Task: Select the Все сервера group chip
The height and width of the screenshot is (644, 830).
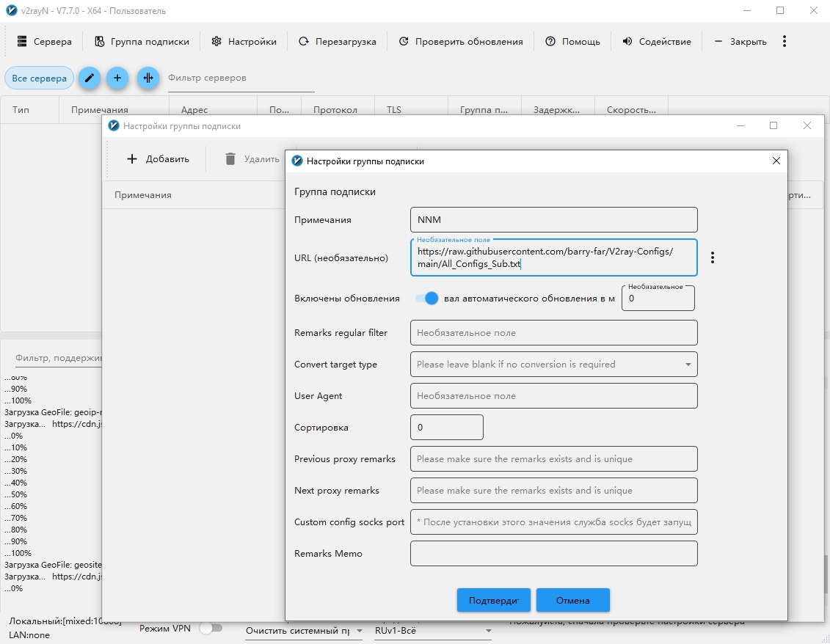Action: (x=39, y=78)
